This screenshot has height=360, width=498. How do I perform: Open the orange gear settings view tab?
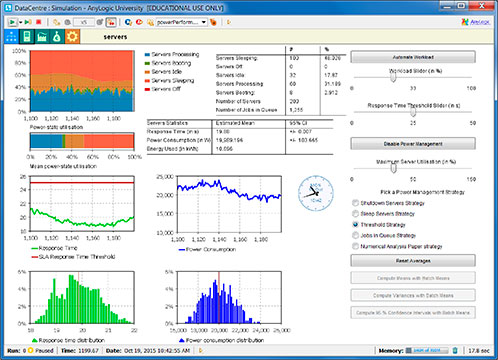pyautogui.click(x=72, y=37)
